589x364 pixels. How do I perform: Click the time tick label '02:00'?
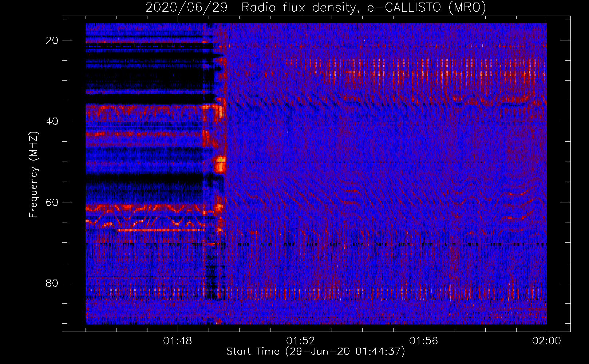(x=547, y=341)
